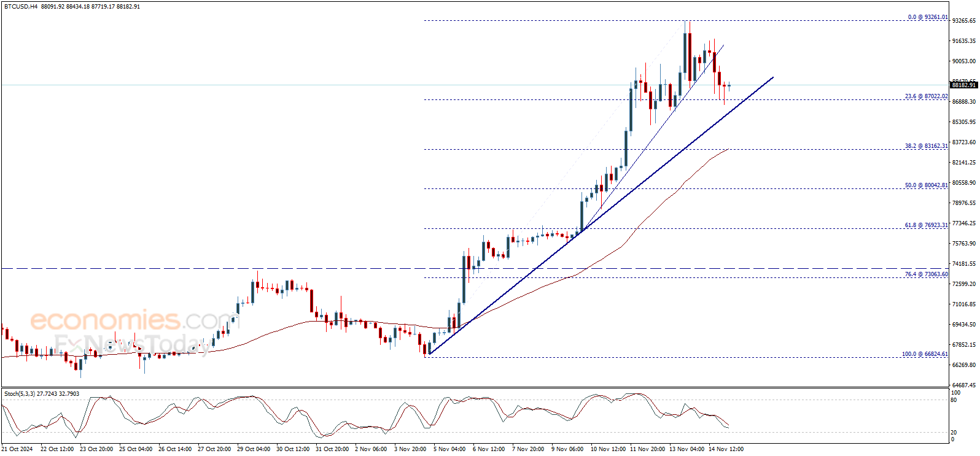Screen dimensions: 980x456
Task: Click the 38.2 Fibonacci retracement label
Action: (926, 146)
